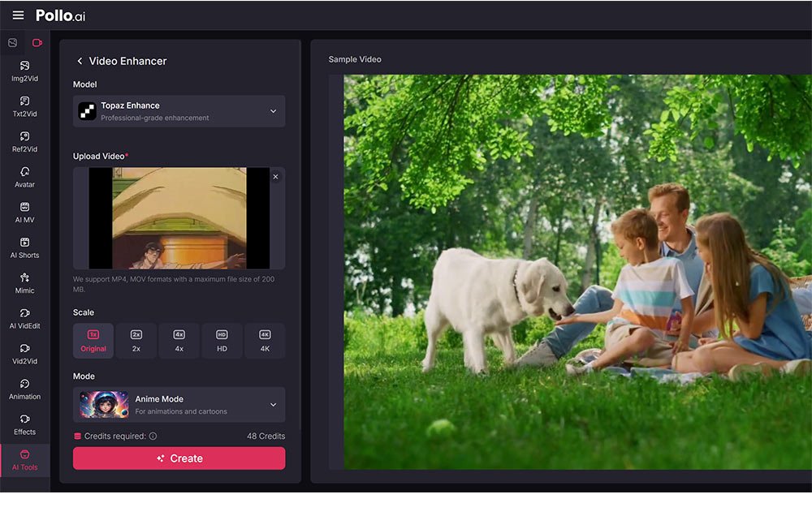Viewport: 812px width, 516px height.
Task: Select the 2x scale option
Action: coord(136,341)
